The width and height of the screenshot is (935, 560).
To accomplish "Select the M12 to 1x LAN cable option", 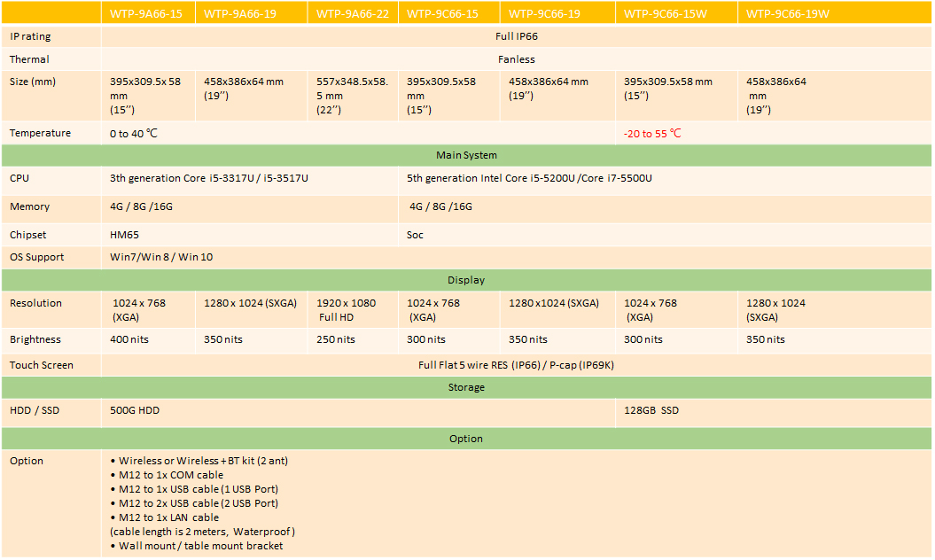I will [168, 517].
